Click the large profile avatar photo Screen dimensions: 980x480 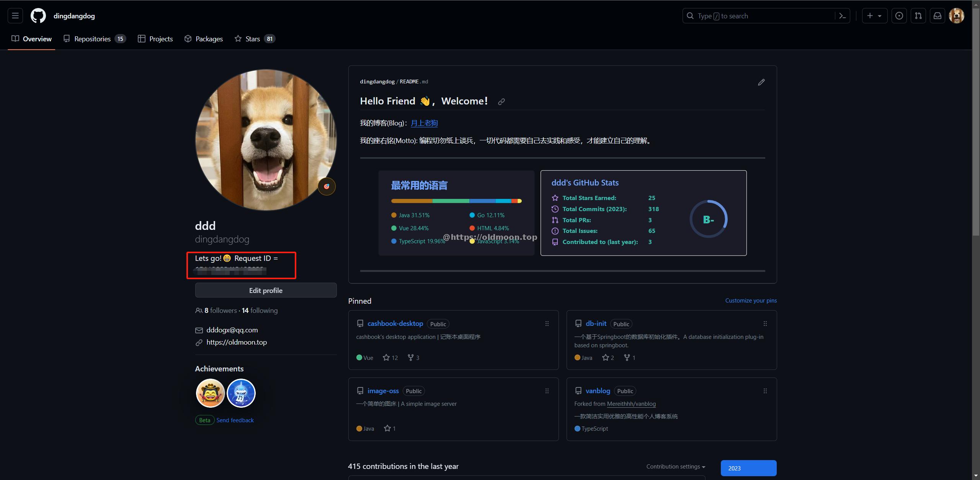(x=266, y=140)
